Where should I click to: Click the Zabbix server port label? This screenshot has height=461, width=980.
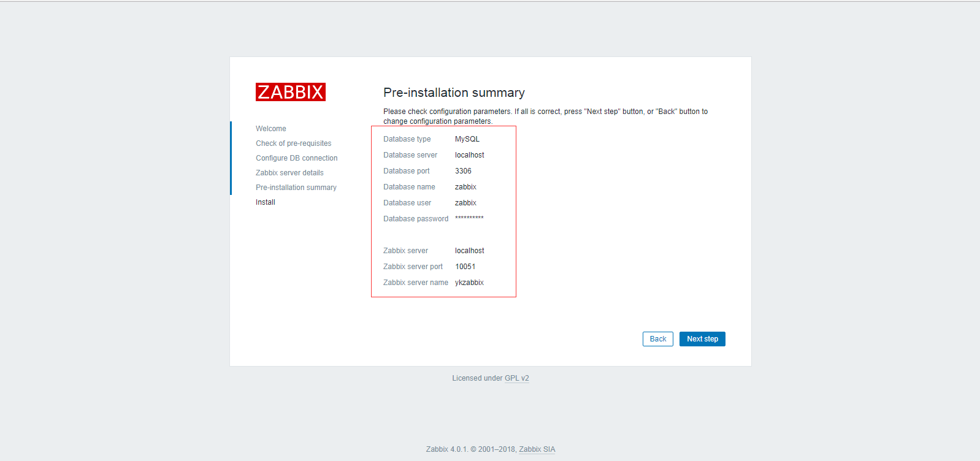413,267
